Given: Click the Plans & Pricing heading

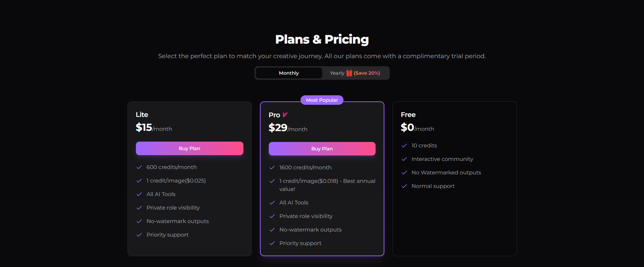Looking at the screenshot, I should 322,39.
